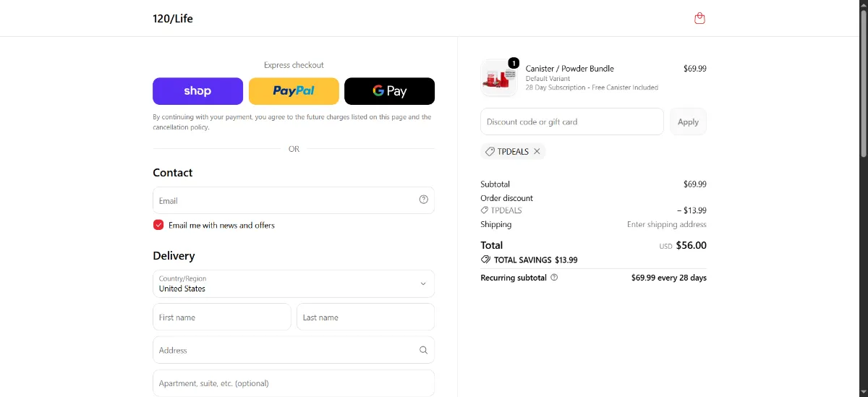Click the 'Canister / Powder Bundle' product name
This screenshot has width=868, height=397.
[570, 69]
